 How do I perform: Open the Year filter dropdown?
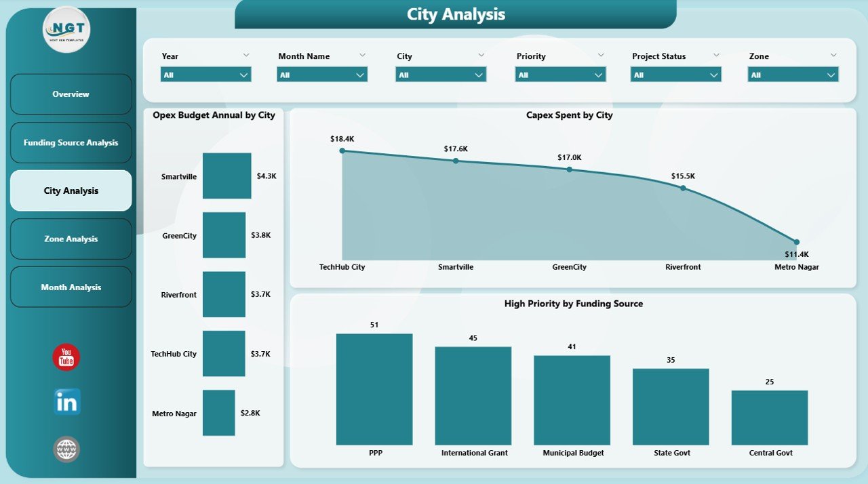[x=205, y=74]
